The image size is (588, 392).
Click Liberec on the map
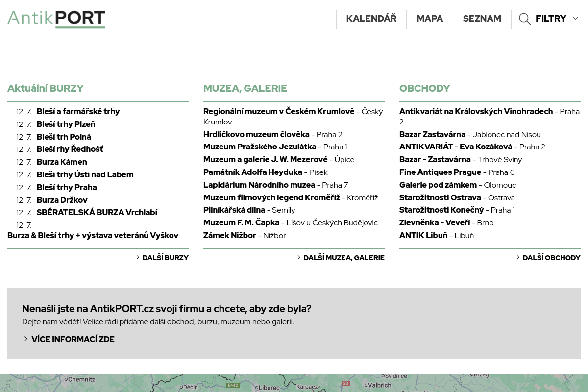tap(269, 387)
